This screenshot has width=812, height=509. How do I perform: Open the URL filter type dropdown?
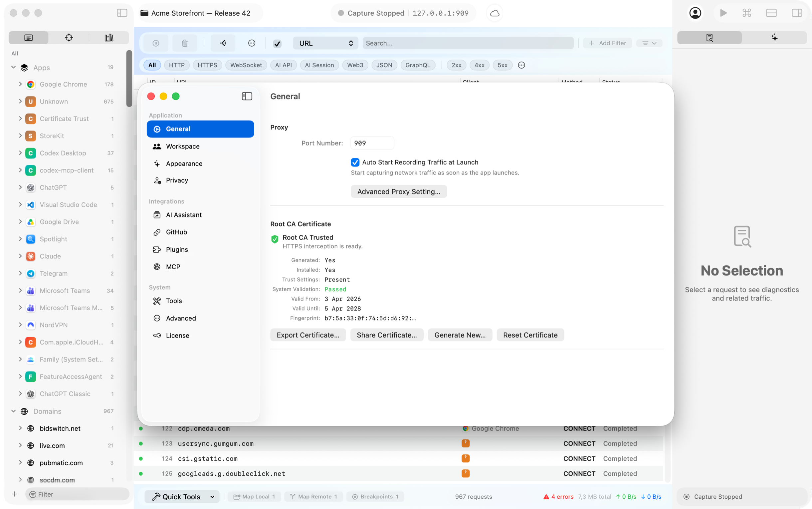click(325, 43)
